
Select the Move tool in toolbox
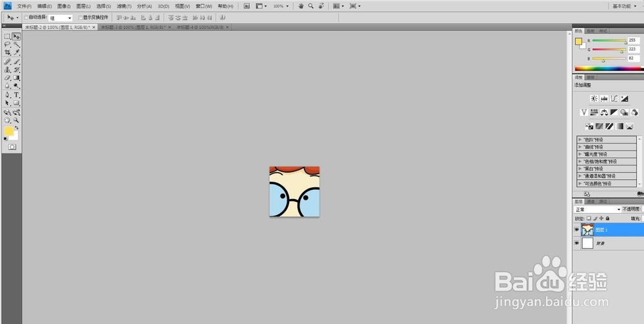tap(16, 36)
